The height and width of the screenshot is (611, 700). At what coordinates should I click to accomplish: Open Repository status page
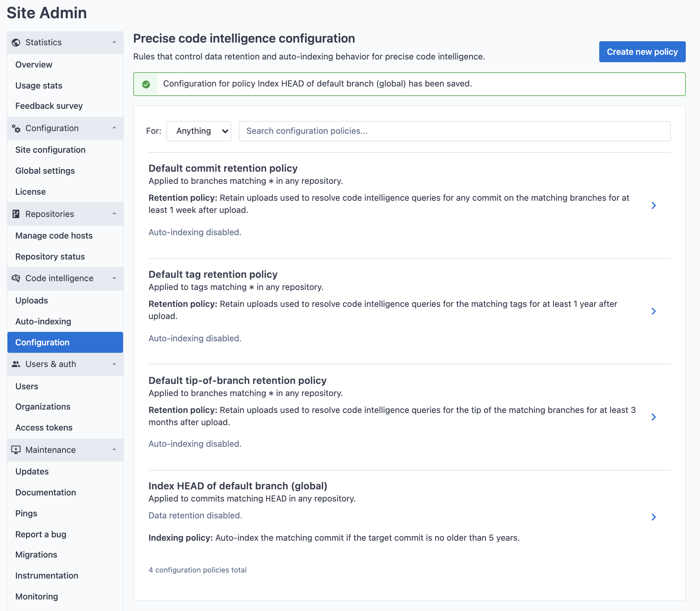[x=50, y=256]
